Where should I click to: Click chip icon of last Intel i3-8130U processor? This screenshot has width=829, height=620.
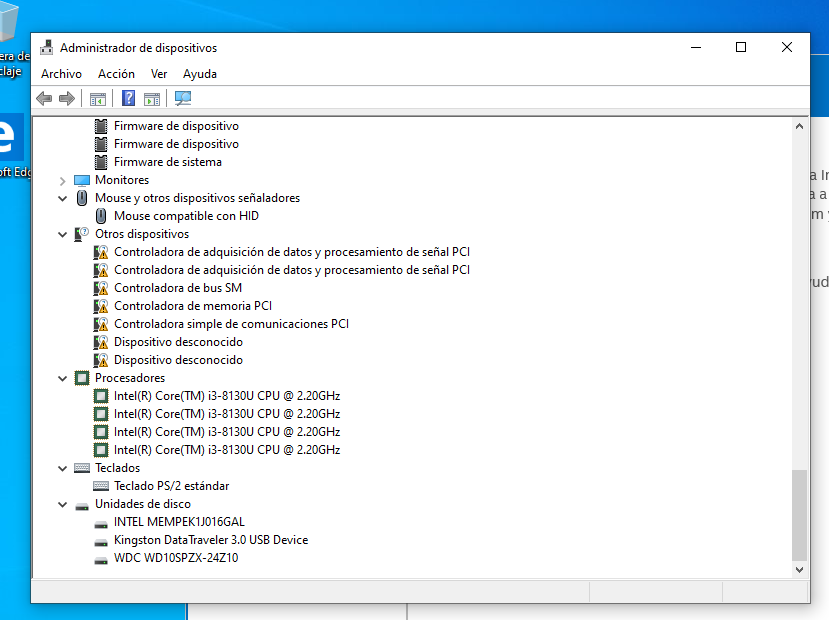(101, 450)
